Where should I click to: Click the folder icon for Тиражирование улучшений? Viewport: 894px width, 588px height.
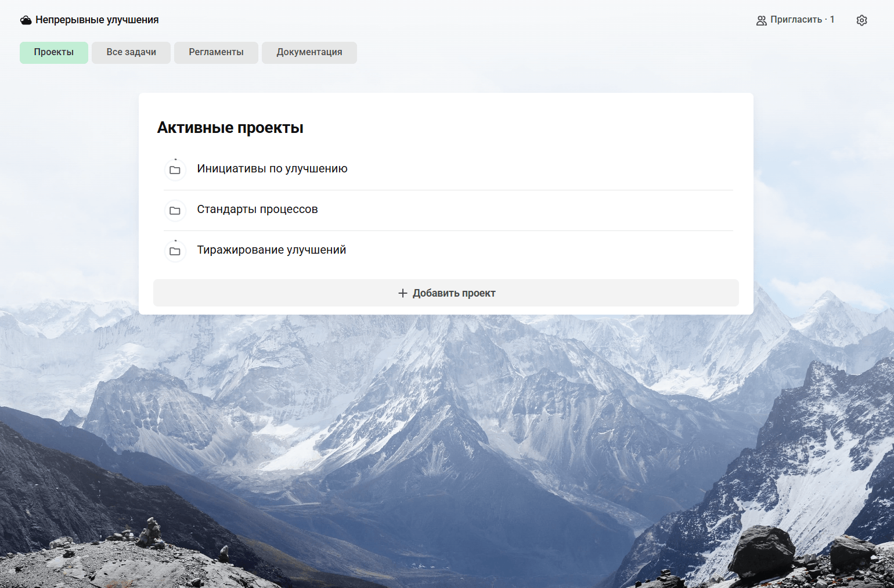coord(175,251)
